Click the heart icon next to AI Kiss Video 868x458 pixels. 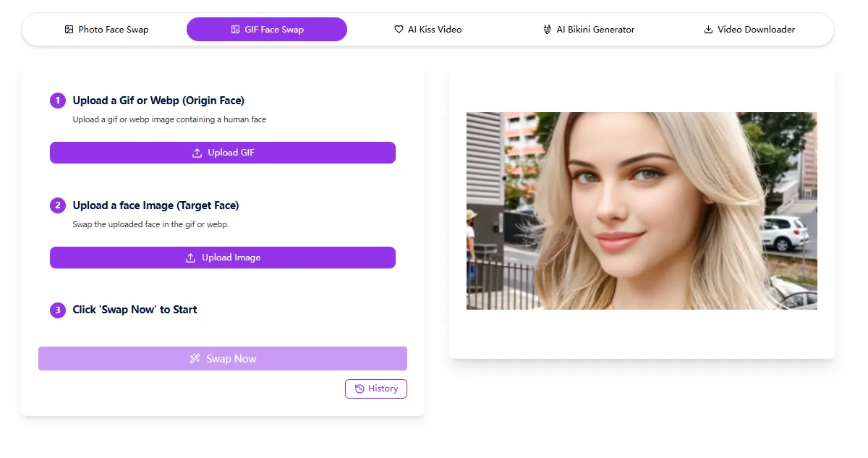click(x=399, y=30)
